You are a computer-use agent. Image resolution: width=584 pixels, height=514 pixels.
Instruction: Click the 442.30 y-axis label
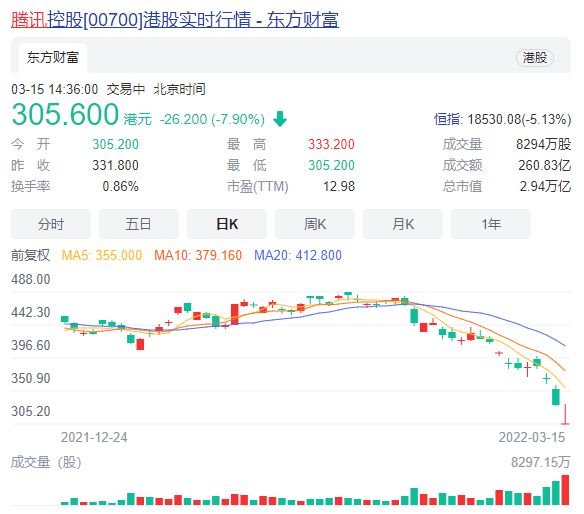click(31, 312)
